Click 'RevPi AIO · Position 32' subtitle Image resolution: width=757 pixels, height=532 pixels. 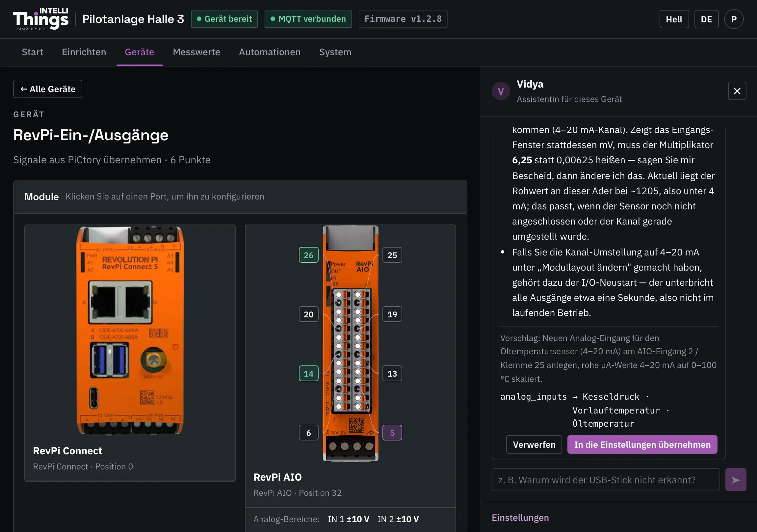tap(298, 493)
